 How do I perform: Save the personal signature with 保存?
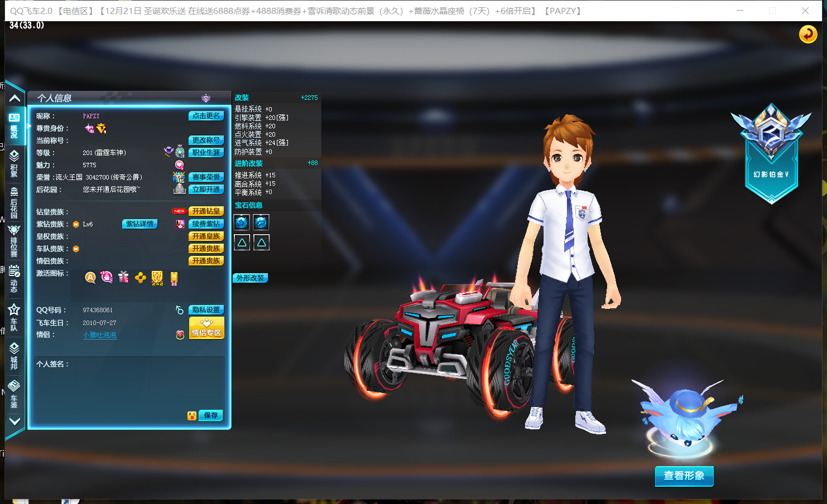point(211,415)
